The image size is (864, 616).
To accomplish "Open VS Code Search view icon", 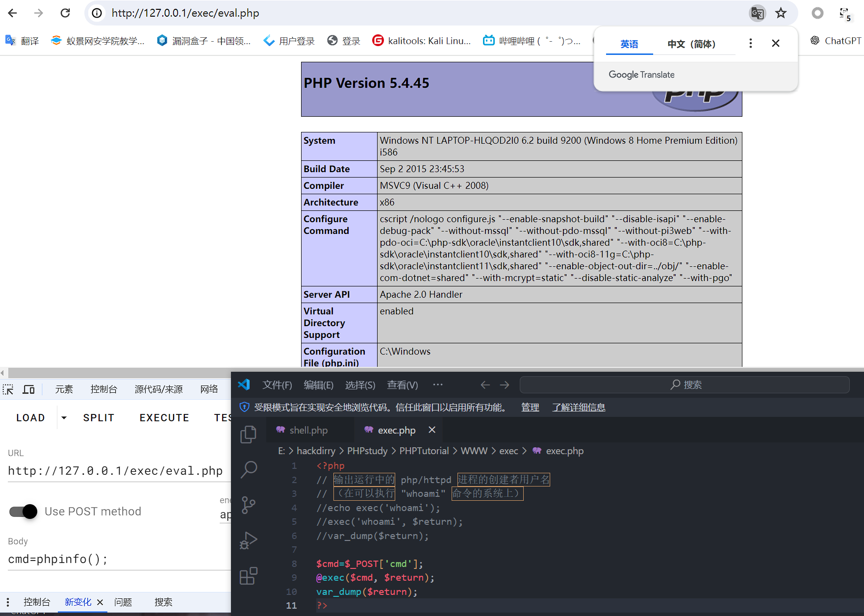I will point(249,470).
